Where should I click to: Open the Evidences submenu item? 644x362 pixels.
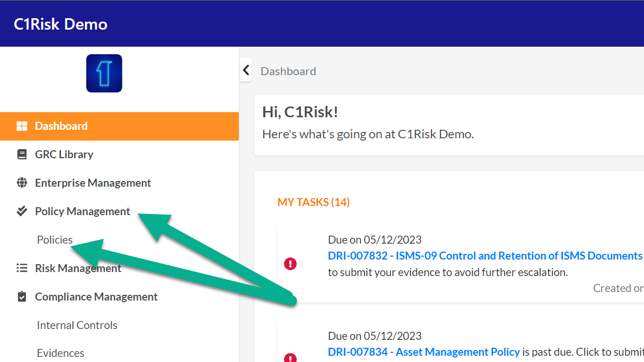(x=60, y=353)
